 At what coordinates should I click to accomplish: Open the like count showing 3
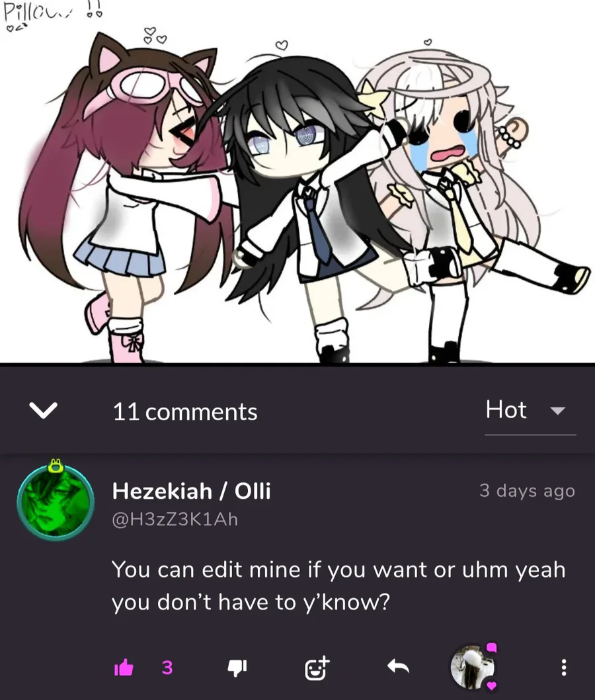coord(167,668)
